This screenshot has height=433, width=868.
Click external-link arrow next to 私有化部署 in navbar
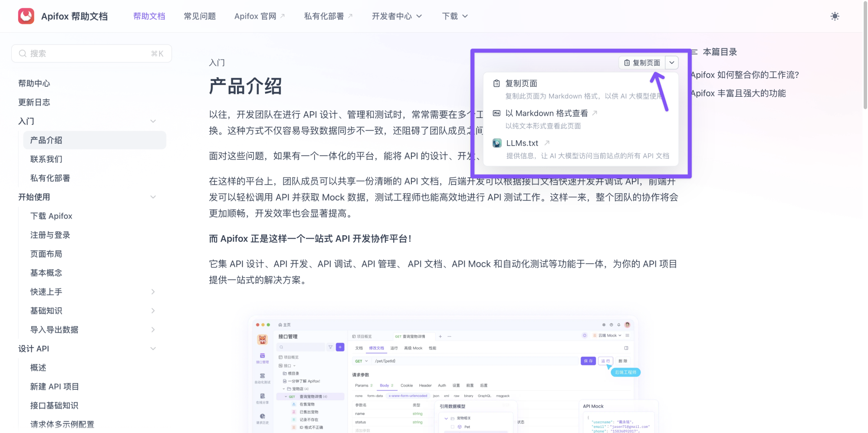(350, 16)
